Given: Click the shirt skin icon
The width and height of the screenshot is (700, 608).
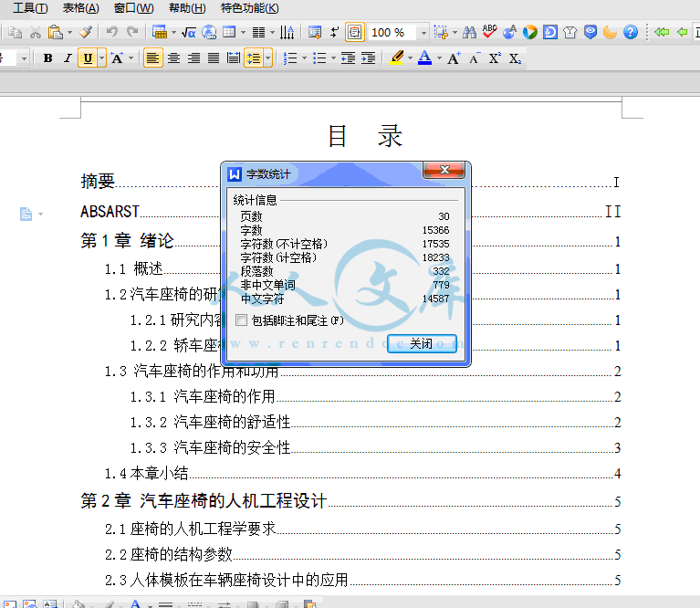Looking at the screenshot, I should (x=570, y=32).
